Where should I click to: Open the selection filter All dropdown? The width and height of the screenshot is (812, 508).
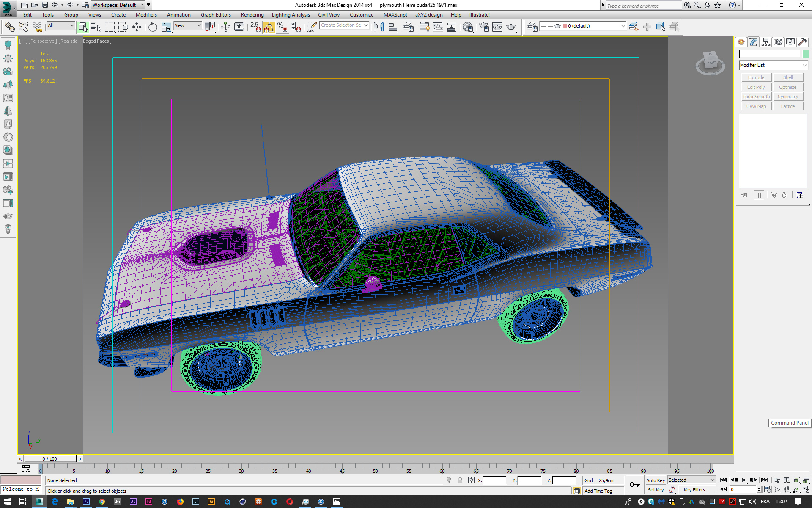[x=61, y=25]
